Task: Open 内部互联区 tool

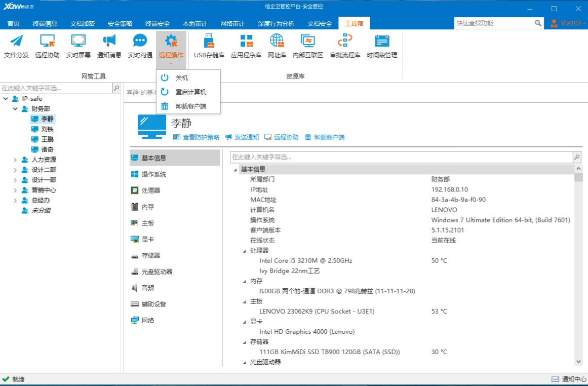Action: click(308, 46)
